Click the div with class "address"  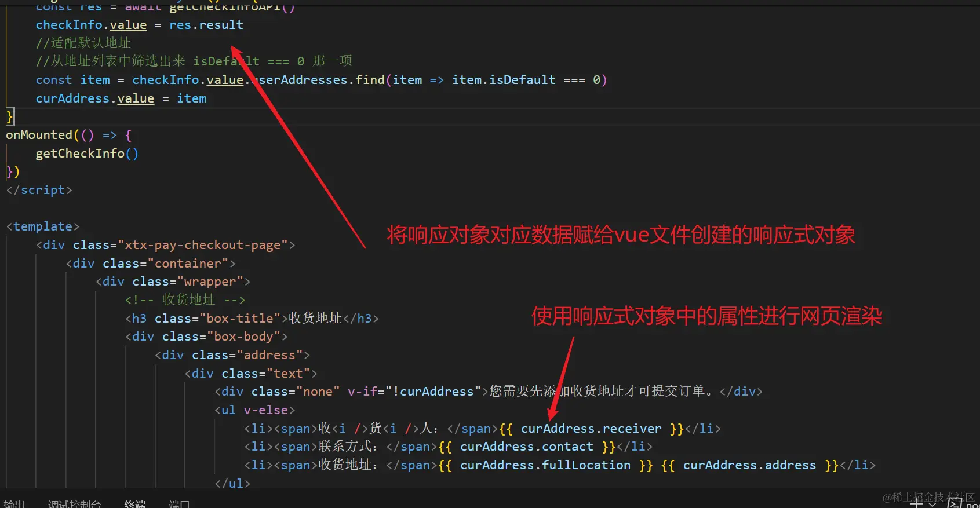point(232,355)
